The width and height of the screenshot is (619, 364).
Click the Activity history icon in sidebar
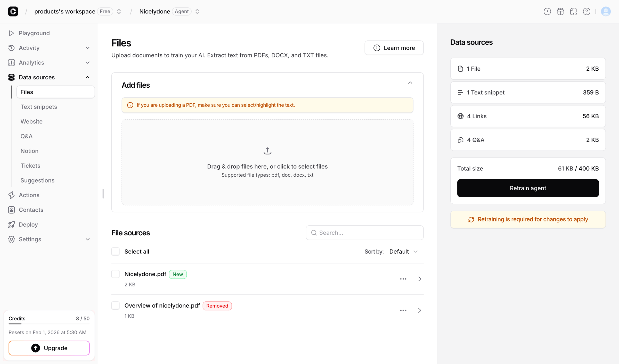pyautogui.click(x=11, y=48)
